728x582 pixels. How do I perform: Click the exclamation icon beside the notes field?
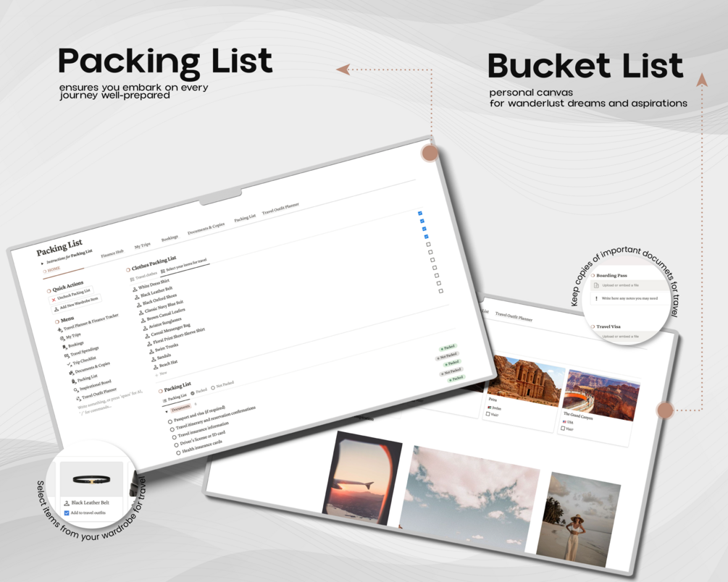tap(596, 298)
